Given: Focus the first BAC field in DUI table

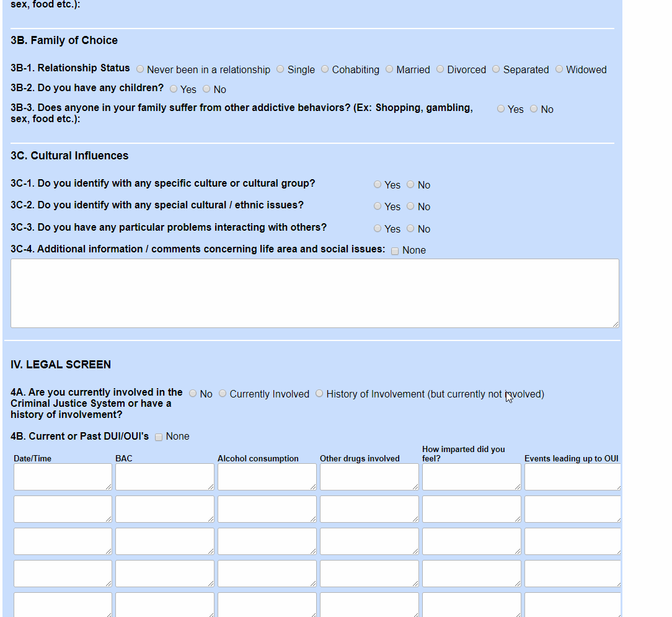Looking at the screenshot, I should tap(164, 476).
